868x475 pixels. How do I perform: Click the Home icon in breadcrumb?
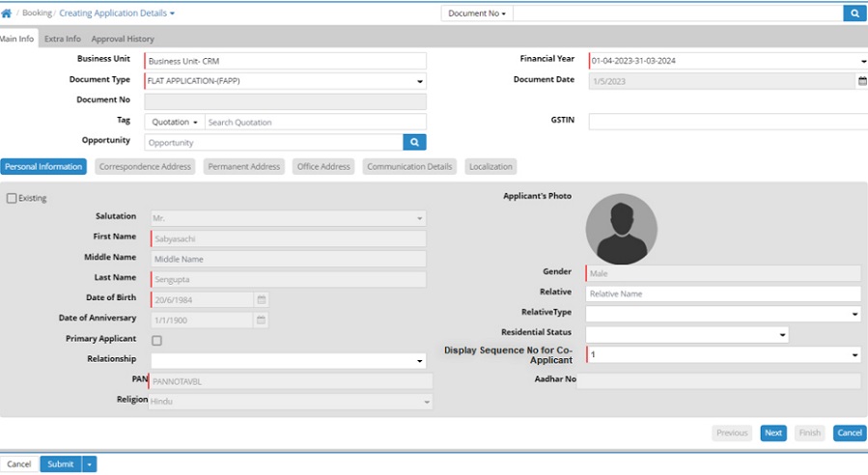point(7,14)
